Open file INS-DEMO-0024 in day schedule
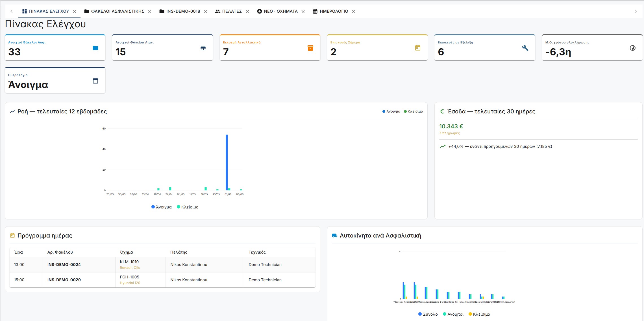This screenshot has width=644, height=321. pyautogui.click(x=64, y=265)
